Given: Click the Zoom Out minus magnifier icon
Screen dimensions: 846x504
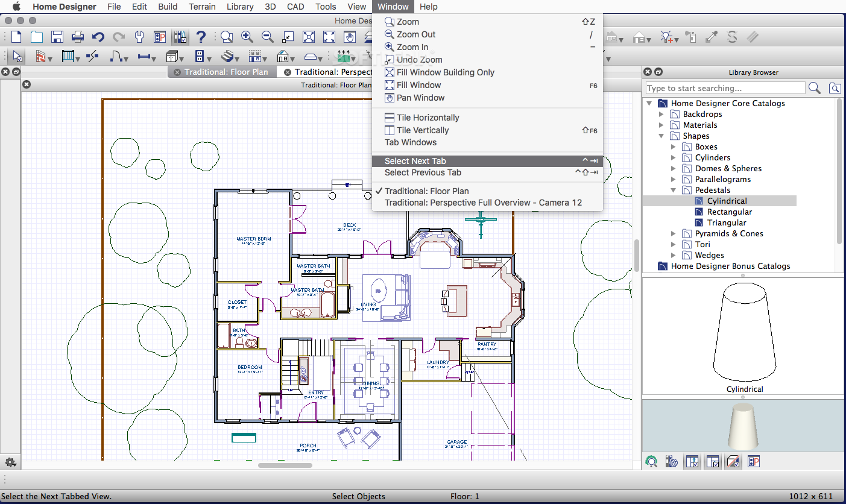Looking at the screenshot, I should pos(268,37).
